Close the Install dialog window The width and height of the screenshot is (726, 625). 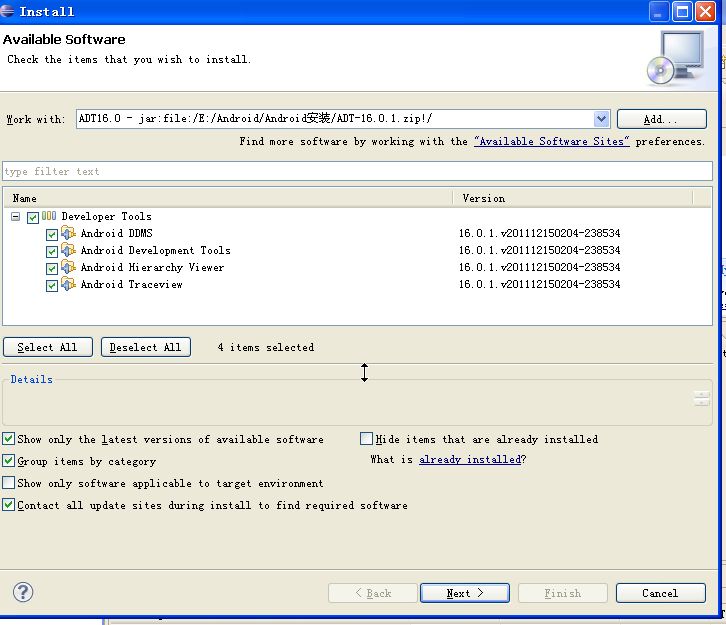(x=706, y=12)
